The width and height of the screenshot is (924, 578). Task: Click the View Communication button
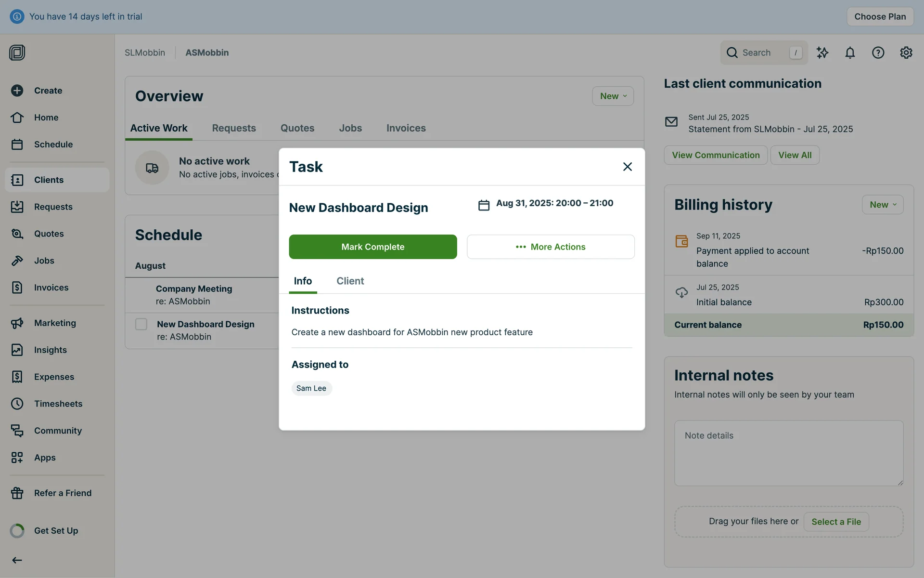point(715,155)
